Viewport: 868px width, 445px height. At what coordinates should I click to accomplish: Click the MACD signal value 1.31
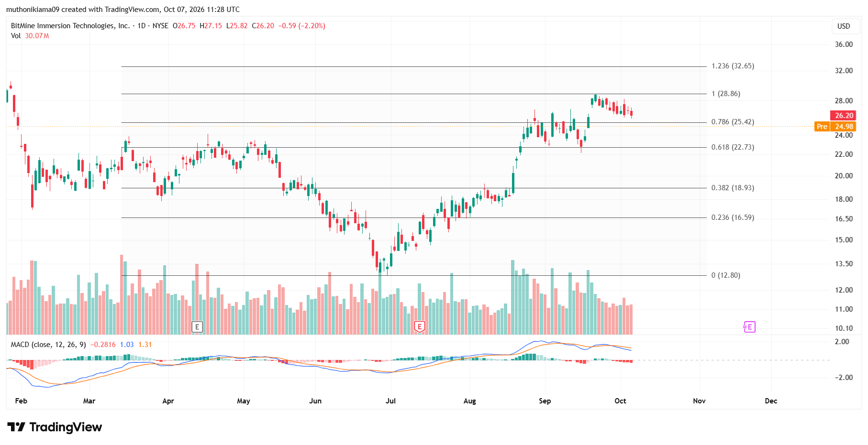point(145,345)
